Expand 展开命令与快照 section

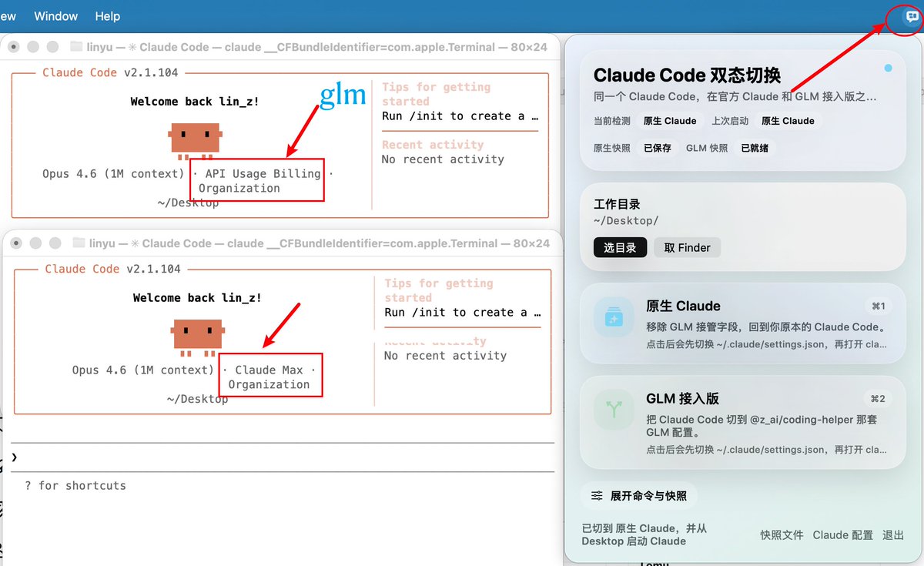tap(639, 496)
